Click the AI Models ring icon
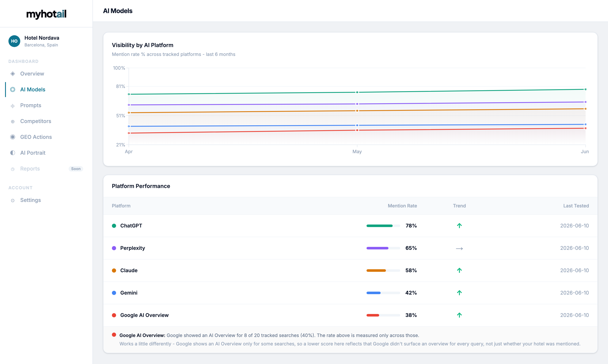The height and width of the screenshot is (364, 608). point(13,89)
